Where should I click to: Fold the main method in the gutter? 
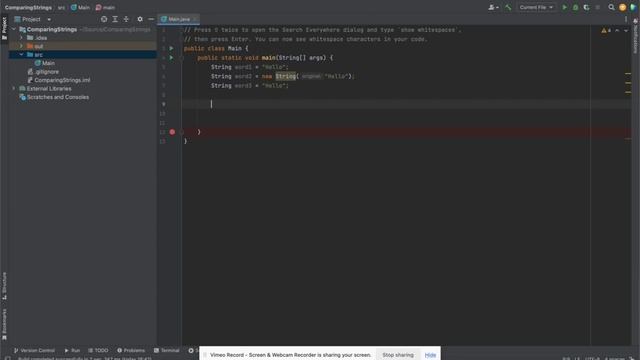[x=181, y=58]
